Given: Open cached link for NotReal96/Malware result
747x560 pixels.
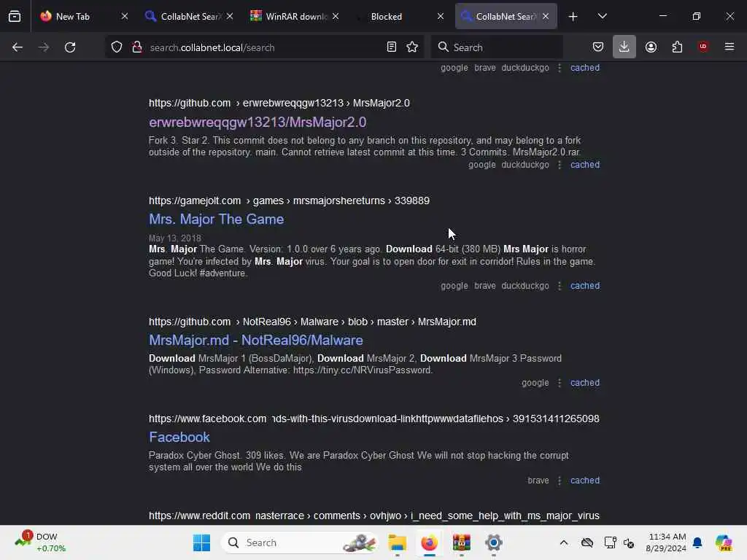Looking at the screenshot, I should [585, 383].
